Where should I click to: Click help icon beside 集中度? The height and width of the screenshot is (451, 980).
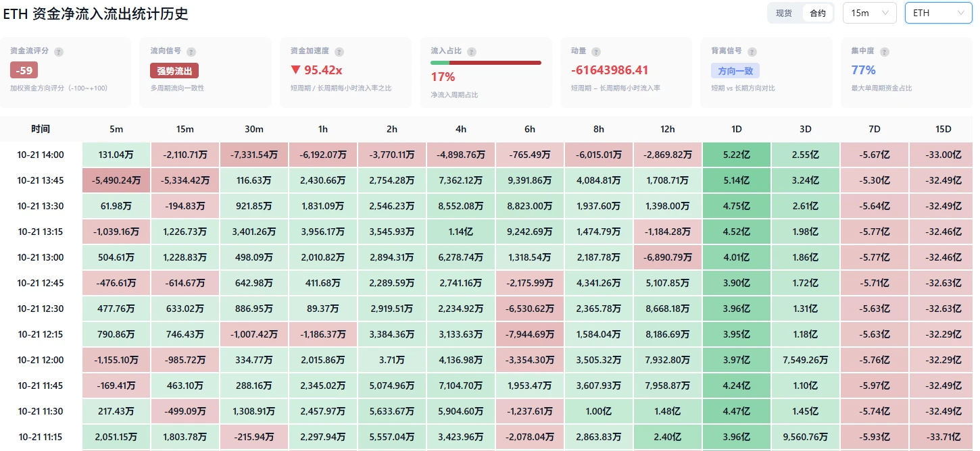click(x=885, y=52)
